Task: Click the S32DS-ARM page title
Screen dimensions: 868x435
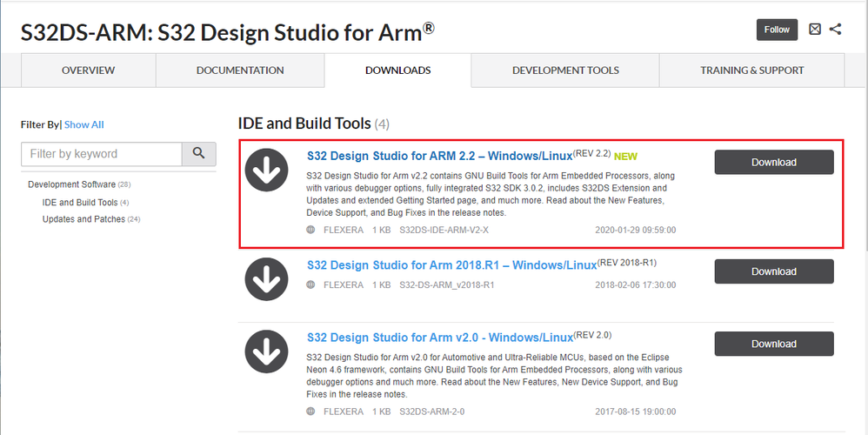Action: 228,32
